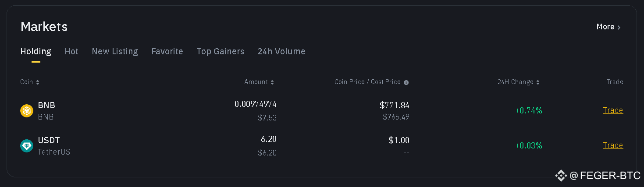Viewport: 644px width, 187px height.
Task: Click the BNB price $771.84
Action: tap(395, 105)
